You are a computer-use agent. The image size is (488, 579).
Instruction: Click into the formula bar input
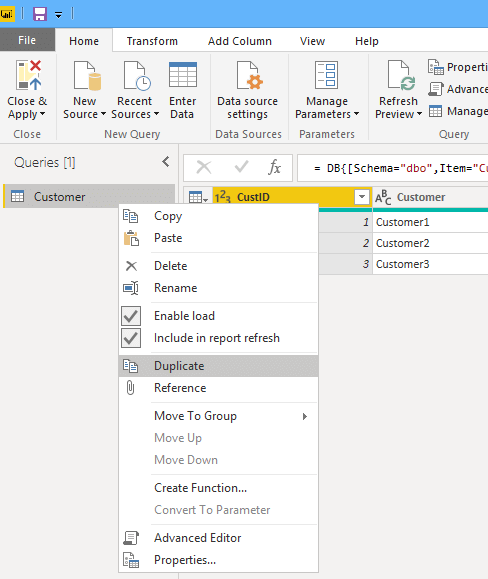tap(392, 168)
